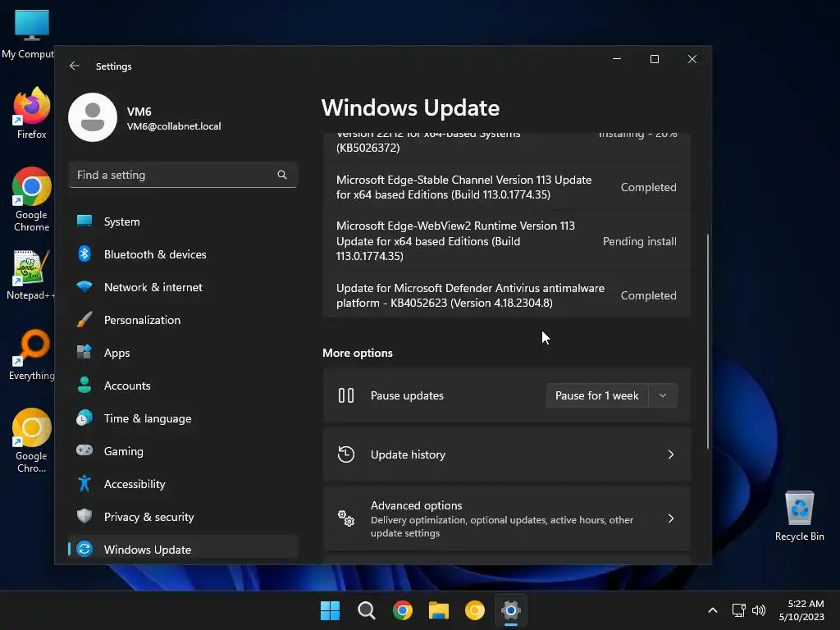Viewport: 840px width, 630px height.
Task: Open File Explorer from the taskbar
Action: 439,610
